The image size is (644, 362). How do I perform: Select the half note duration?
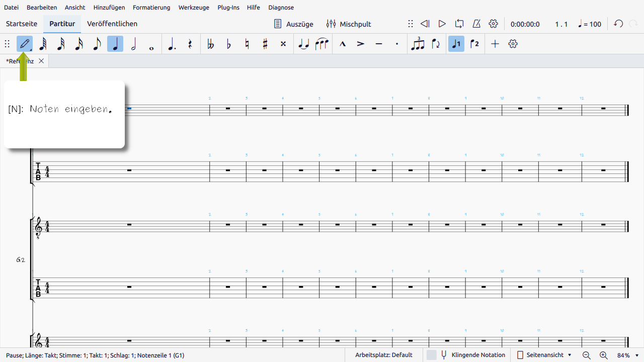pyautogui.click(x=133, y=44)
